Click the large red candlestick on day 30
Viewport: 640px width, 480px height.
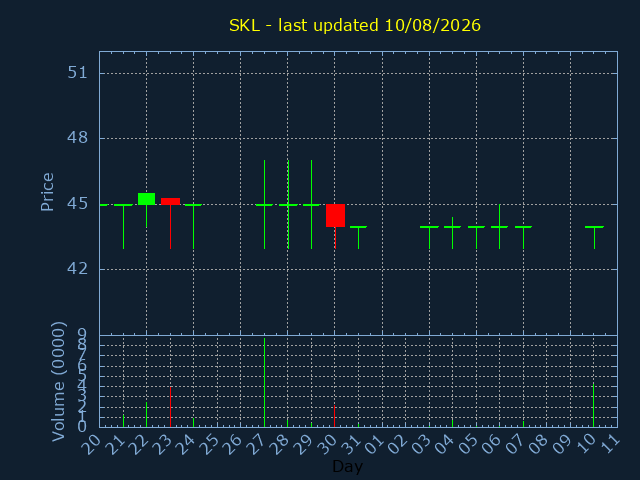click(x=336, y=216)
